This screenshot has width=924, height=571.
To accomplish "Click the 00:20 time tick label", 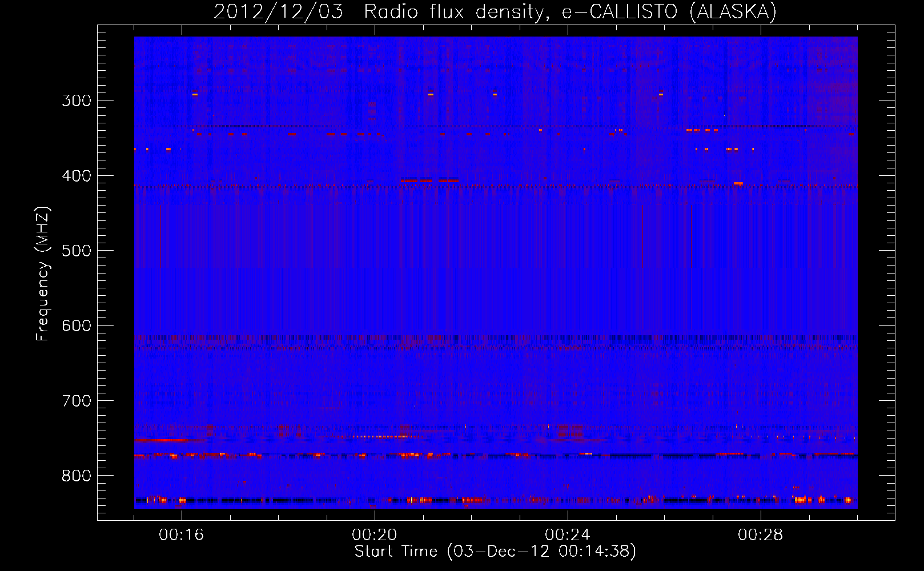I will pos(375,535).
